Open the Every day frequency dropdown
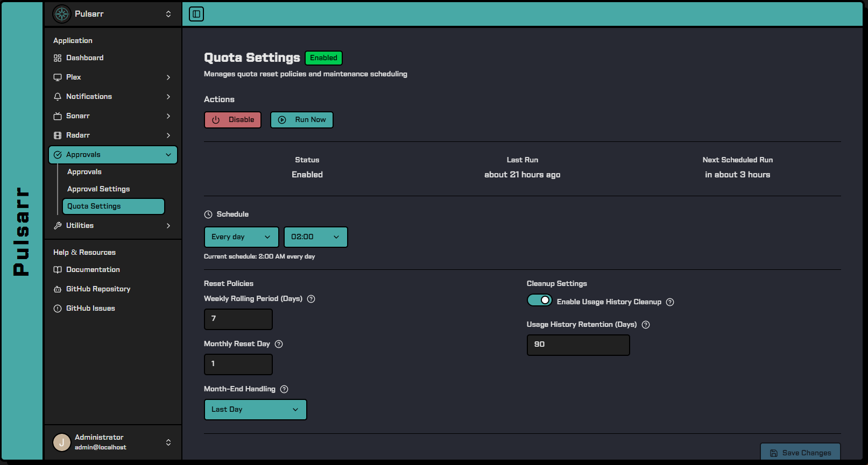Screen dimensions: 868x465 coord(242,237)
